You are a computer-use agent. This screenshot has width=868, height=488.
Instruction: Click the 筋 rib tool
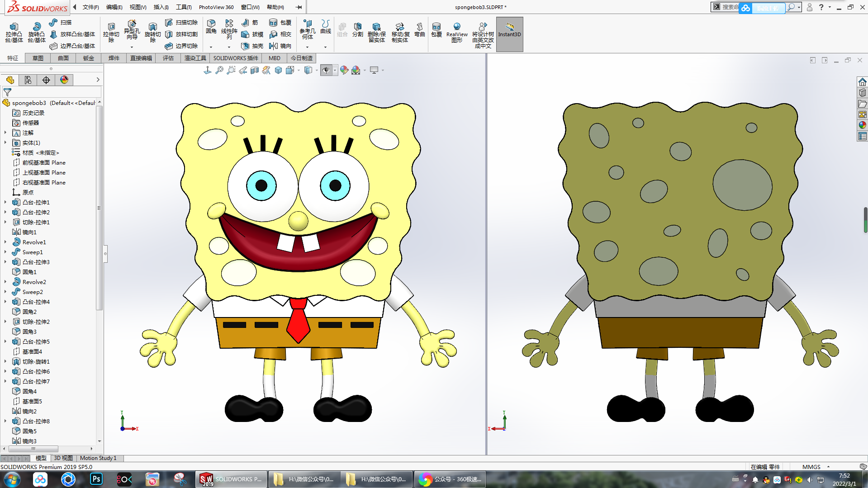250,22
